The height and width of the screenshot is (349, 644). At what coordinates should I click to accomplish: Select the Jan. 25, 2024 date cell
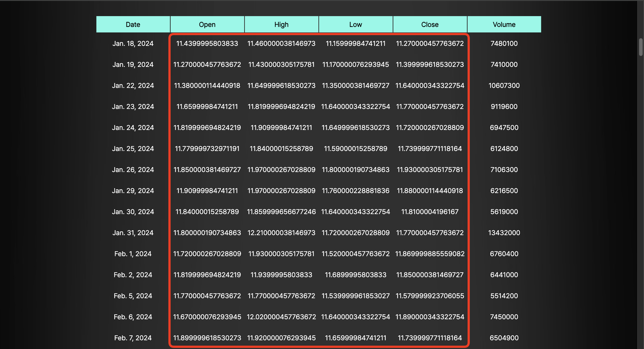tap(133, 149)
